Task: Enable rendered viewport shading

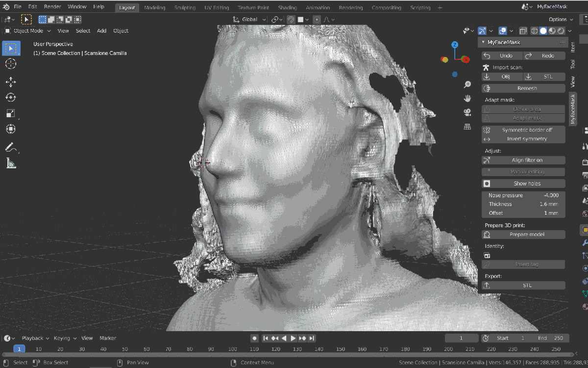Action: click(x=560, y=30)
